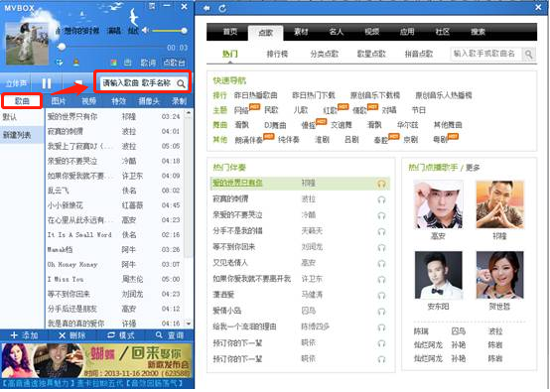Open the 更多 link beside 热门点播歌手
This screenshot has width=550, height=392.
(x=473, y=168)
